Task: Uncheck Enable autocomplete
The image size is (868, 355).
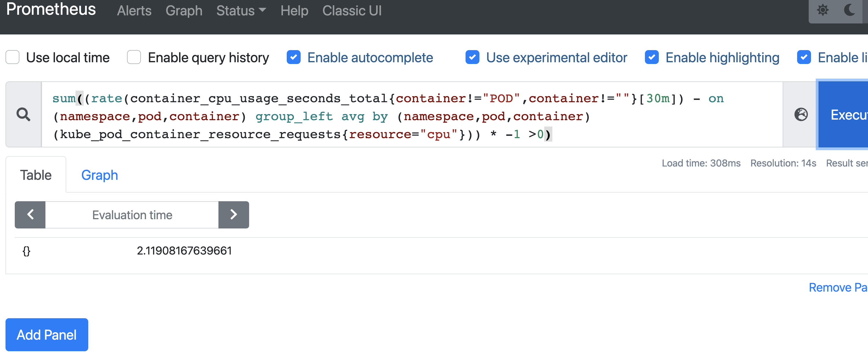Action: pos(293,57)
